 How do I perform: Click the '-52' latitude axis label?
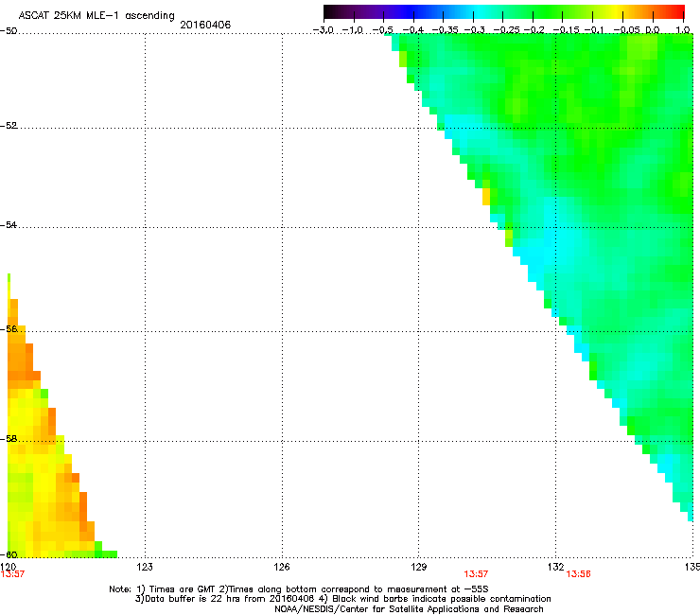coord(9,126)
